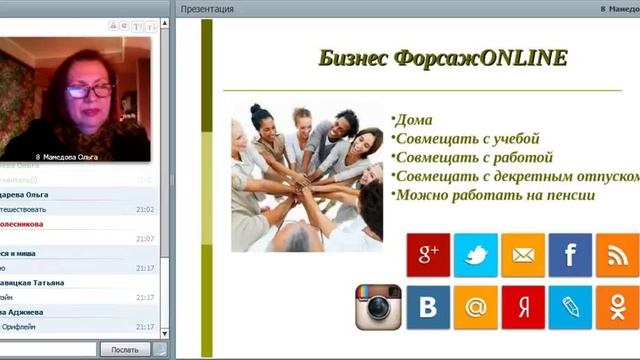Click the chat scrollbar up arrow
This screenshot has height=360, width=640.
(164, 23)
